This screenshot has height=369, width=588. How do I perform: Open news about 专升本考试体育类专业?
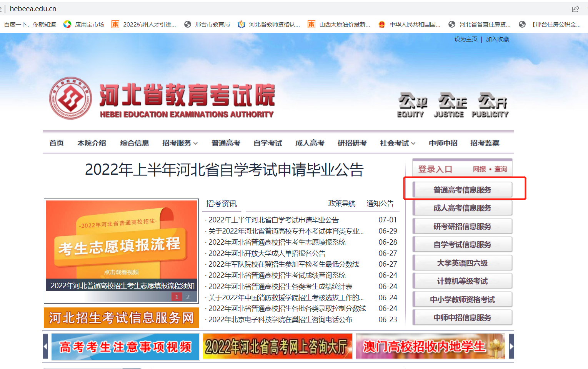(286, 231)
